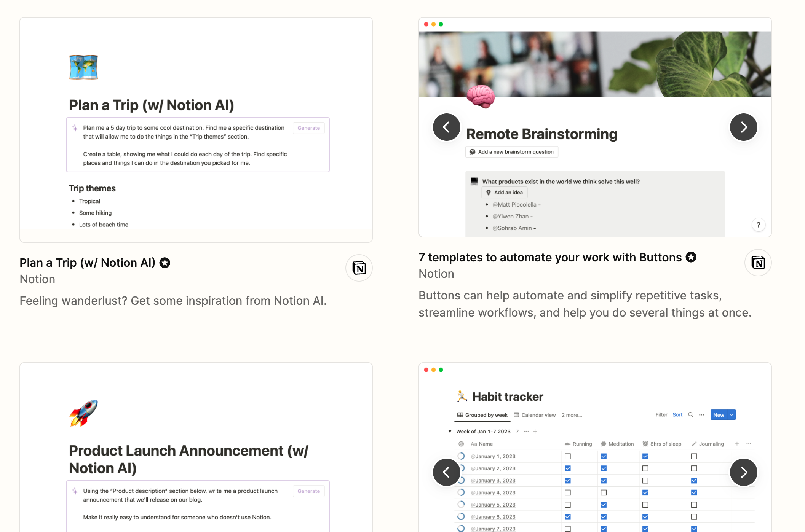The height and width of the screenshot is (532, 805).
Task: Show previous slide of Habit tracker preview
Action: pos(447,472)
